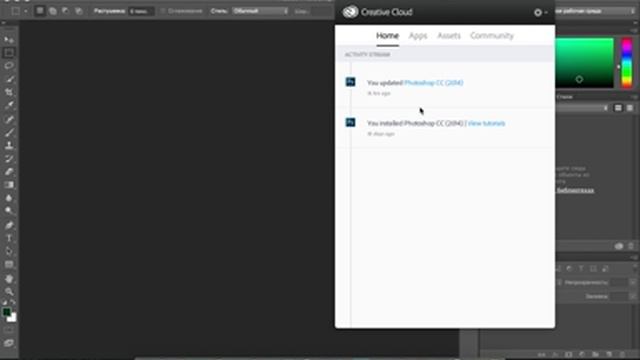The width and height of the screenshot is (640, 360).
Task: Filter layers by type layers
Action: click(581, 269)
